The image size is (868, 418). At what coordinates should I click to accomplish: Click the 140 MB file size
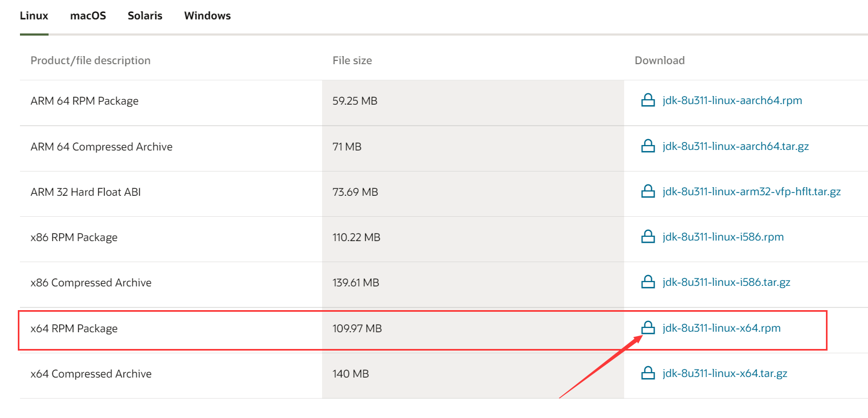pyautogui.click(x=351, y=374)
